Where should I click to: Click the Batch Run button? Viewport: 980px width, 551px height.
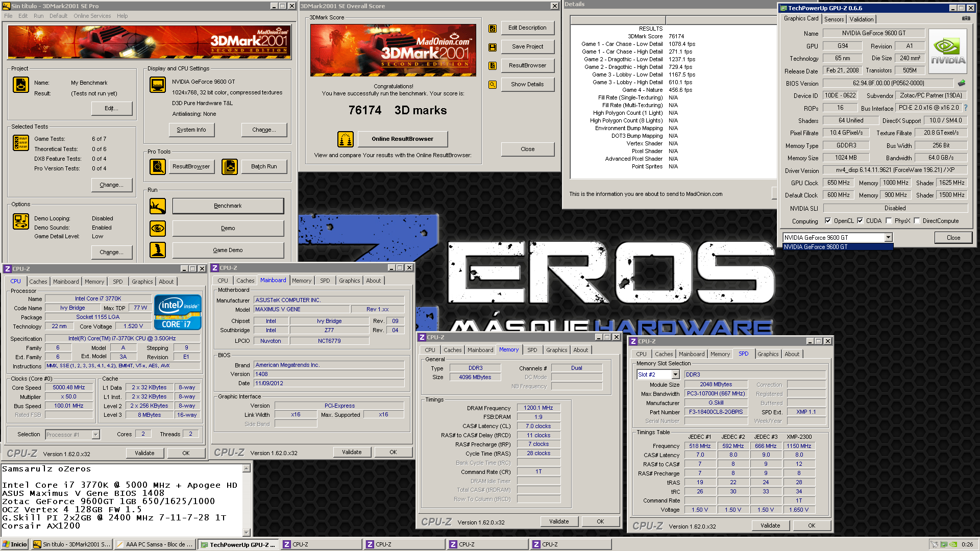click(x=264, y=166)
